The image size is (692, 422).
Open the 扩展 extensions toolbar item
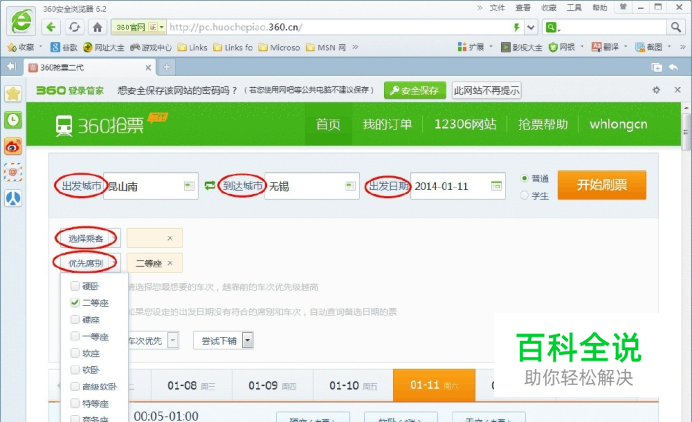471,47
